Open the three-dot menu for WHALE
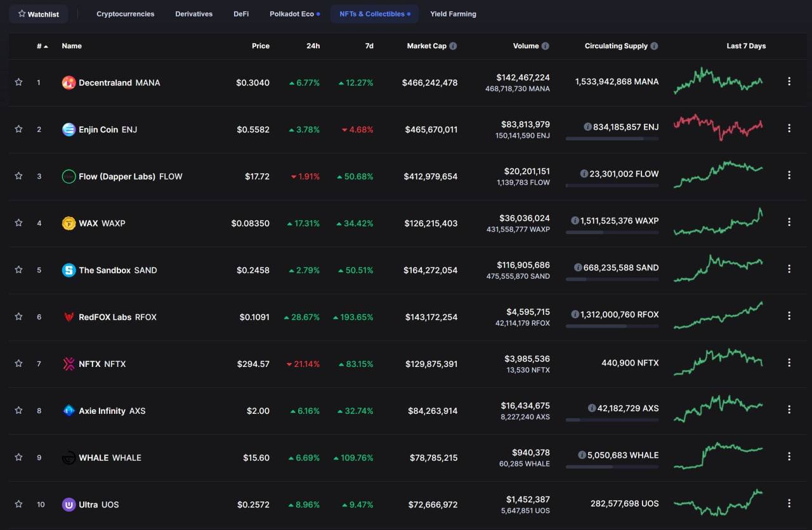 pyautogui.click(x=789, y=456)
